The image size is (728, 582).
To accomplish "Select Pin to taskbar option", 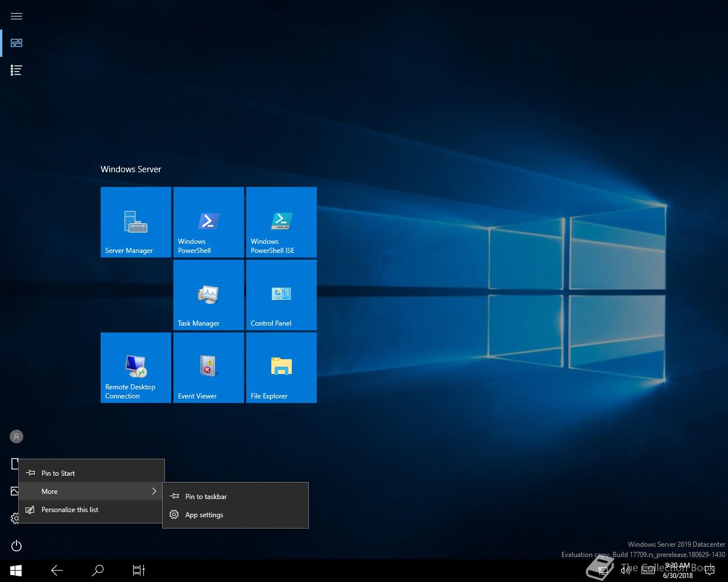I will (x=206, y=496).
